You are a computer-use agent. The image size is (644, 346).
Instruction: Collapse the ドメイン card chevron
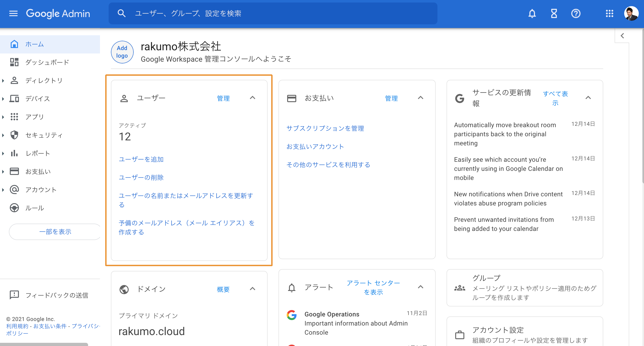coord(253,289)
